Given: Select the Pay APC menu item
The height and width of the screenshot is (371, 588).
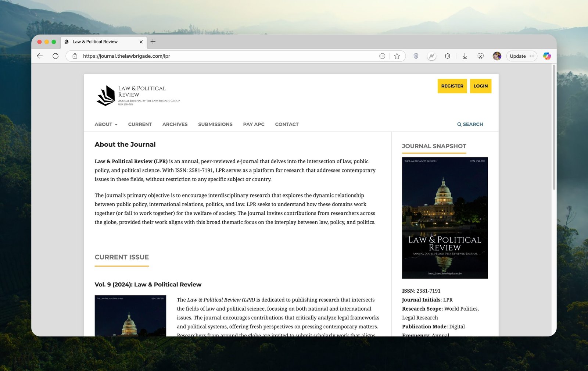Looking at the screenshot, I should (254, 124).
